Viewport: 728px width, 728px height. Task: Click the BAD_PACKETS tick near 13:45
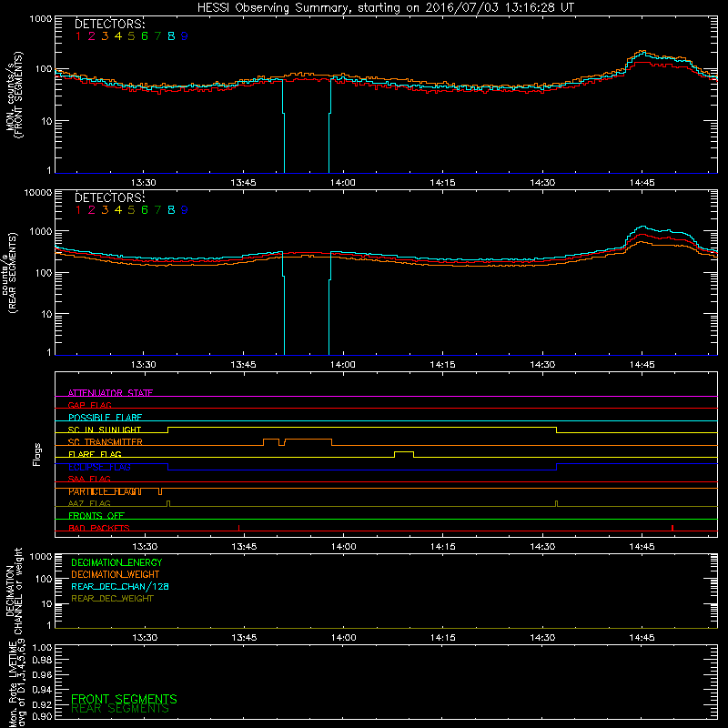(238, 528)
